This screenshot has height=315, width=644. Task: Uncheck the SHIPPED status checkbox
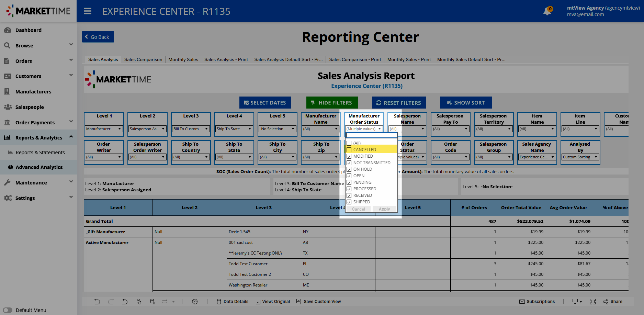tap(349, 202)
